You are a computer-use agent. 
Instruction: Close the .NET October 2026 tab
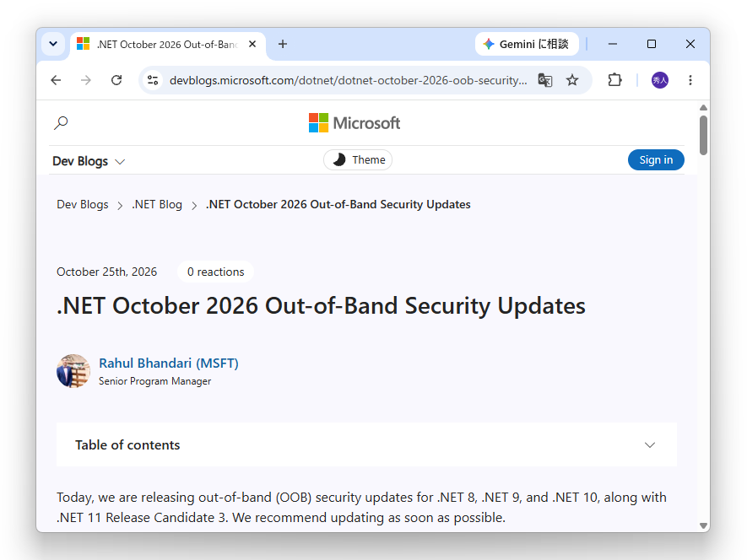[x=252, y=44]
